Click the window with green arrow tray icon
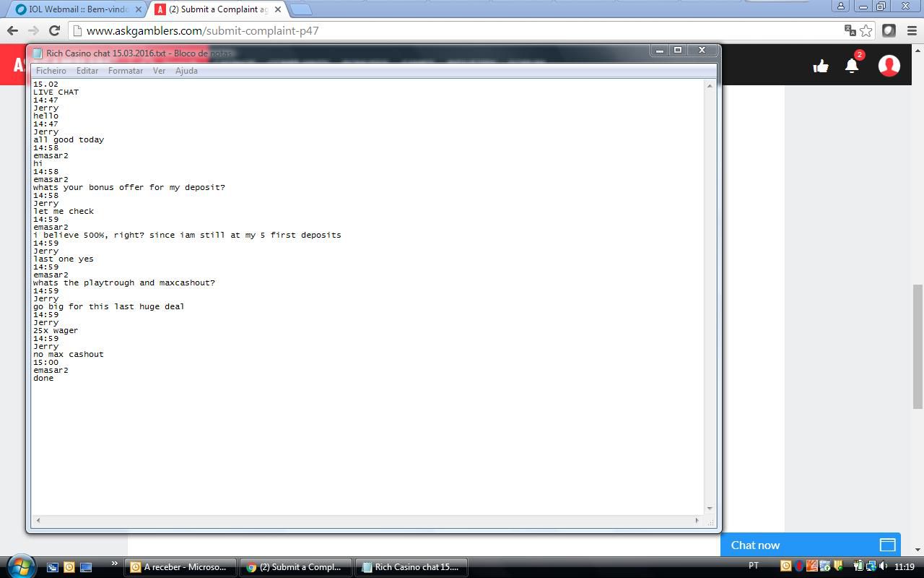The width and height of the screenshot is (924, 578). point(825,566)
